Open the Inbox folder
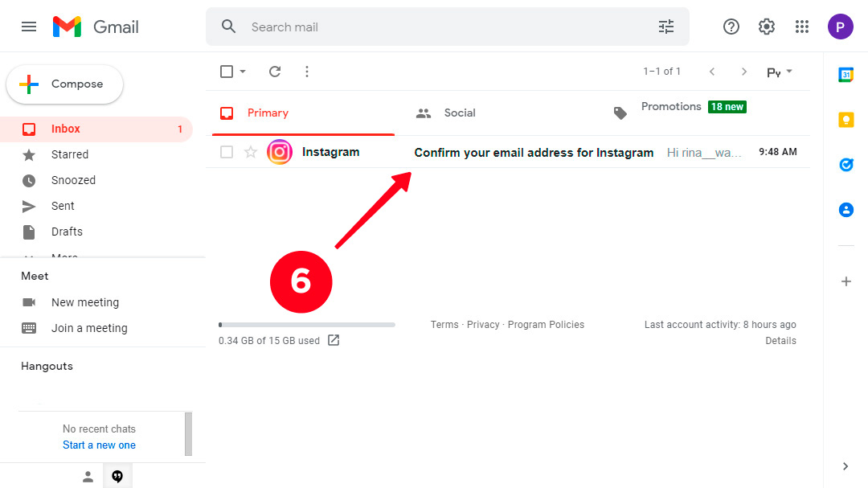This screenshot has width=868, height=488. (96, 129)
